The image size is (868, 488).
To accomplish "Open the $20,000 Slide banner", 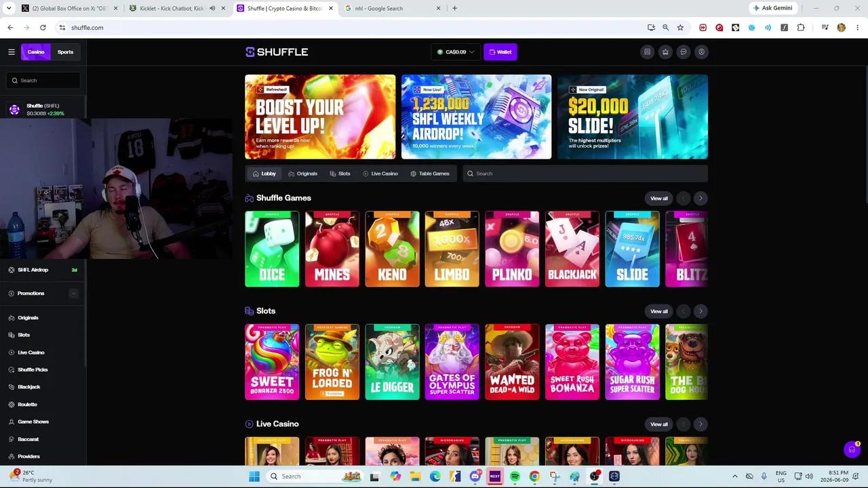I will point(633,117).
